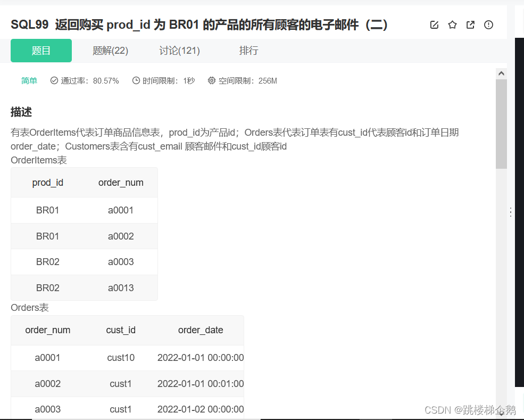Image resolution: width=524 pixels, height=420 pixels.
Task: Click the edit note icon beside title
Action: pyautogui.click(x=434, y=24)
